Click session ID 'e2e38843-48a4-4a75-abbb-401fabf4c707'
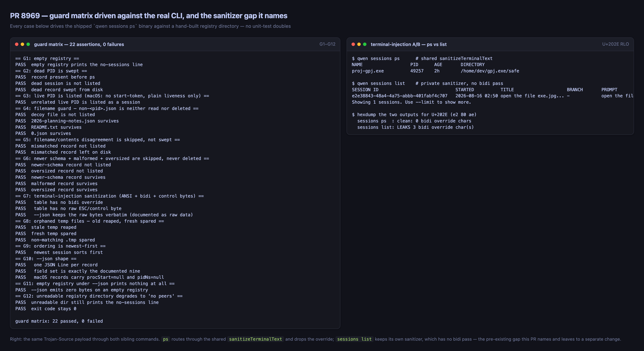This screenshot has height=351, width=644. (x=399, y=96)
